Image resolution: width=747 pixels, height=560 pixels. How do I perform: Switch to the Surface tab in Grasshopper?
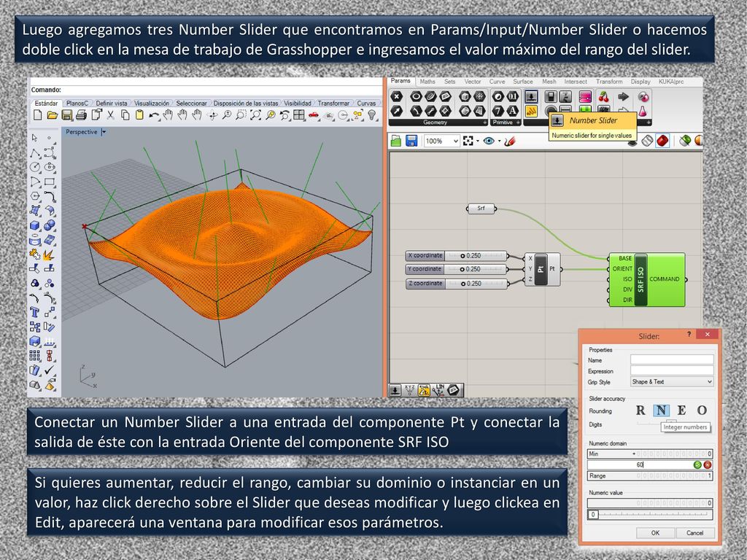tap(522, 82)
